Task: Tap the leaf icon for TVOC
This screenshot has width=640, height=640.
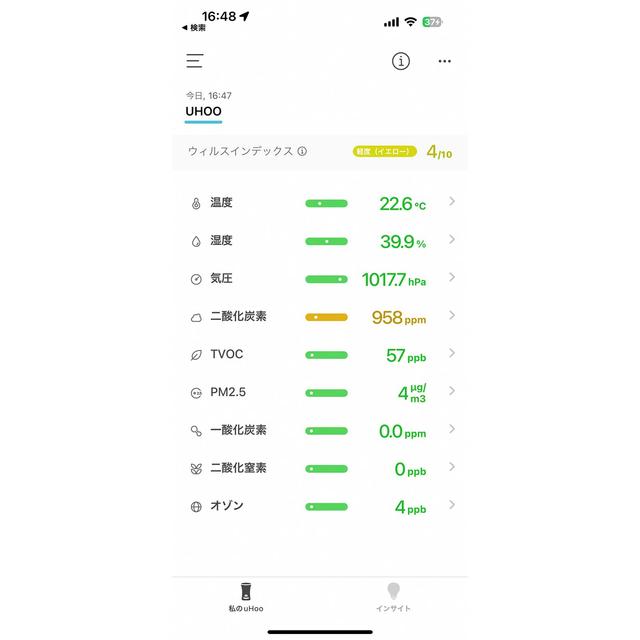Action: coord(196,355)
